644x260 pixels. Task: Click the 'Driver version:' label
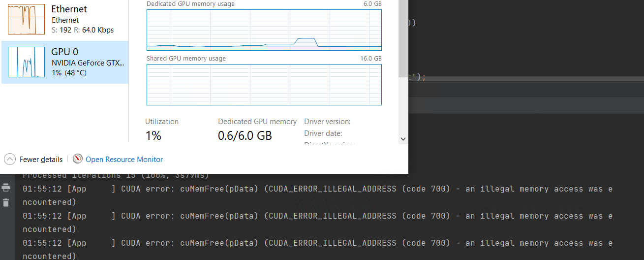pyautogui.click(x=327, y=122)
